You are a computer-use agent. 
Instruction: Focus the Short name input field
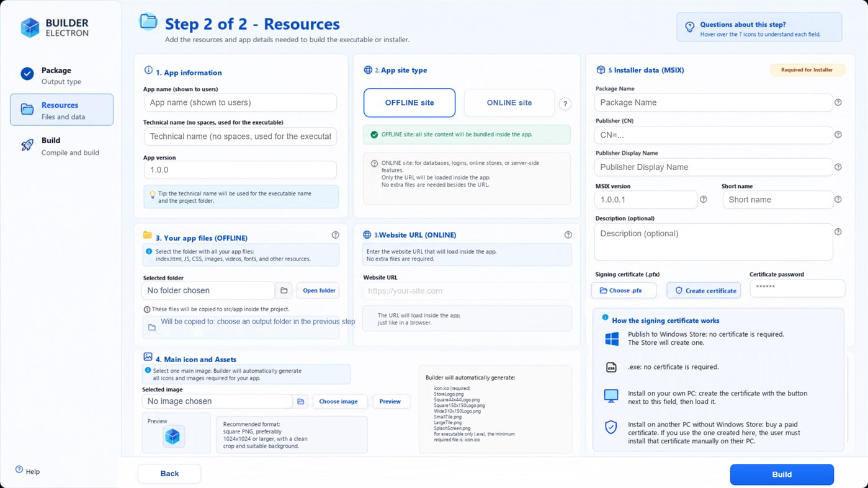[778, 200]
